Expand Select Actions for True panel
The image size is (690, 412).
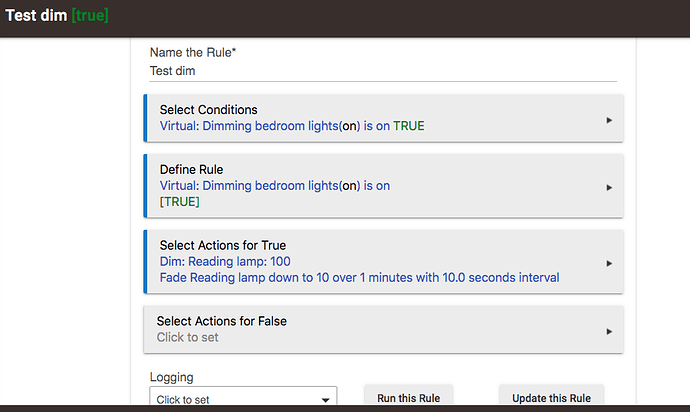383,261
